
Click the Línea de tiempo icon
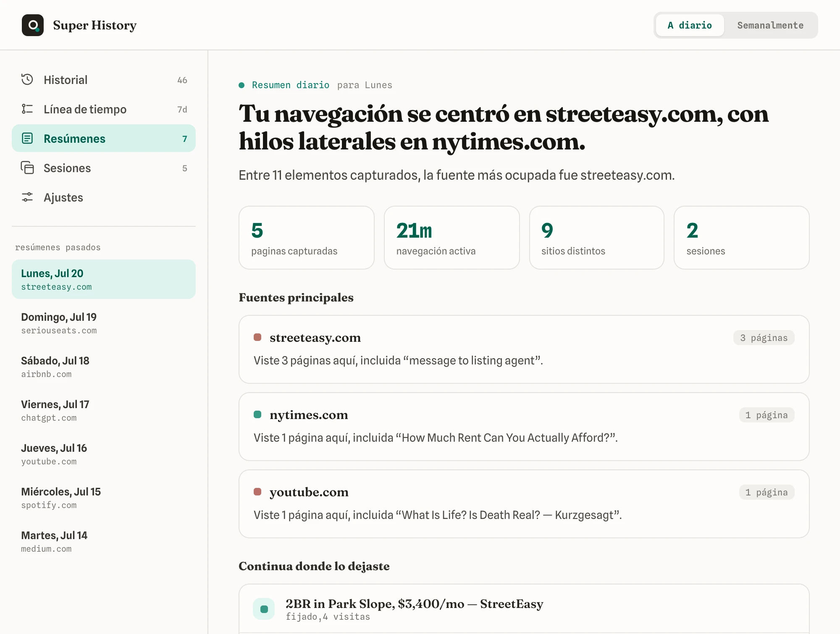click(27, 109)
